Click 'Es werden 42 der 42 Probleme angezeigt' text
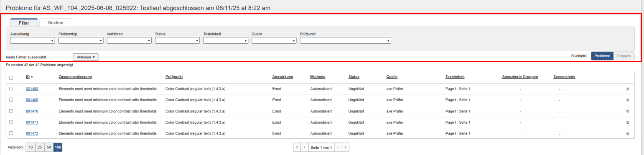 (39, 65)
